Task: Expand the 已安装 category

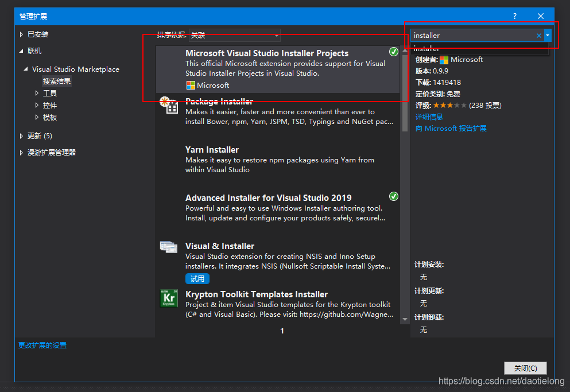Action: coord(21,34)
